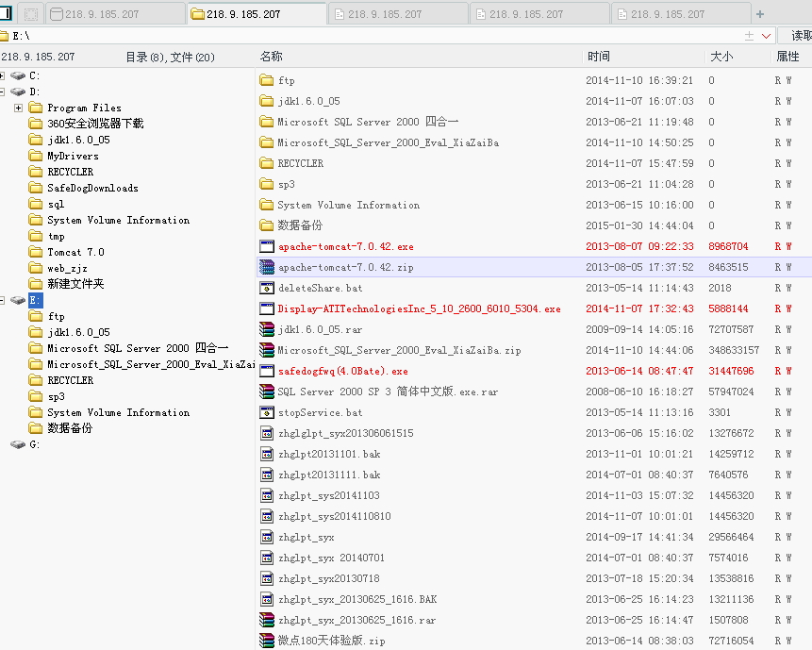Click the zhglglpt_syx201306061515 file icon
This screenshot has height=650, width=812.
tap(267, 433)
